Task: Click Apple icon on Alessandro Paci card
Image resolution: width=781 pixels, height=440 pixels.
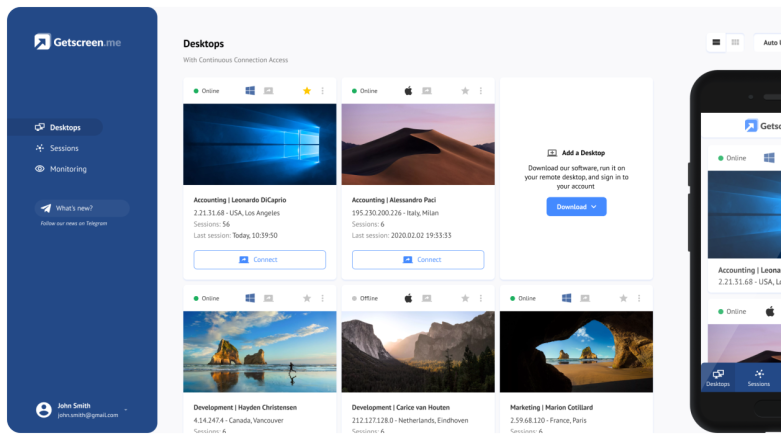Action: (408, 91)
